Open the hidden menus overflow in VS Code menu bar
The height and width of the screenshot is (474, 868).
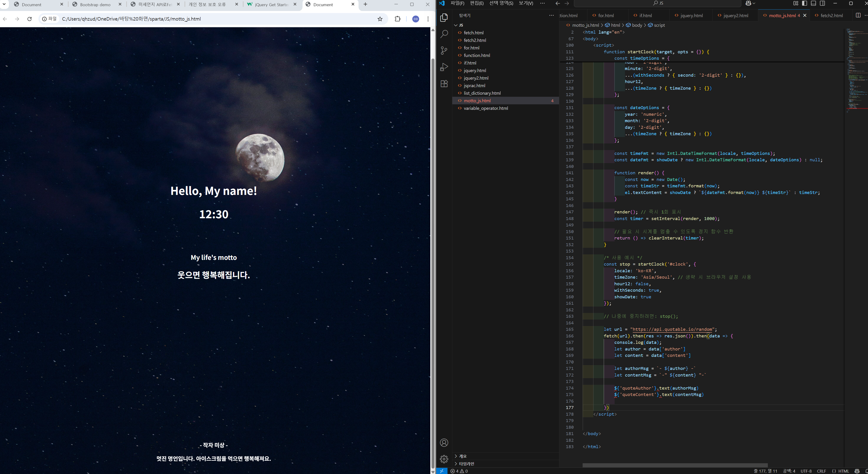click(x=542, y=3)
